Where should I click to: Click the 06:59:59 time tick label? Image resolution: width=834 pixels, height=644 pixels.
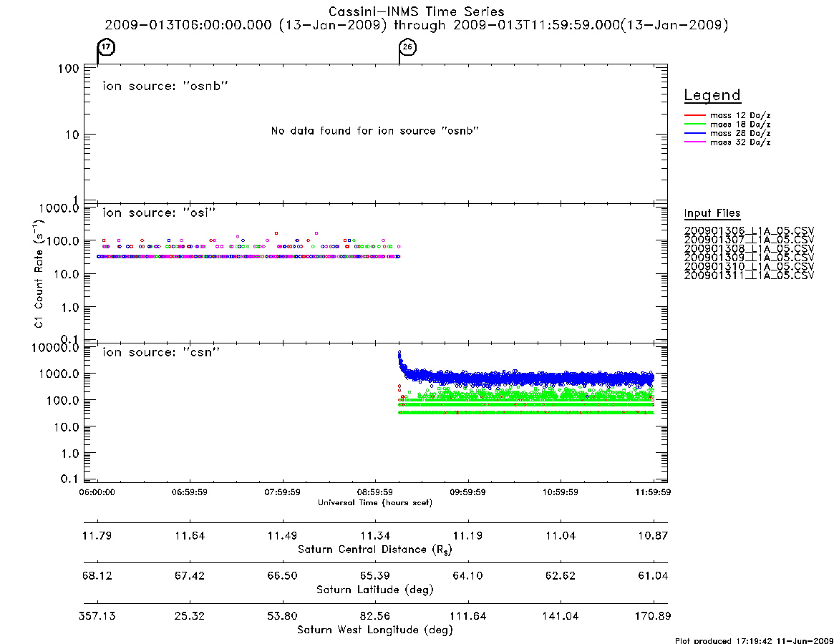(190, 492)
